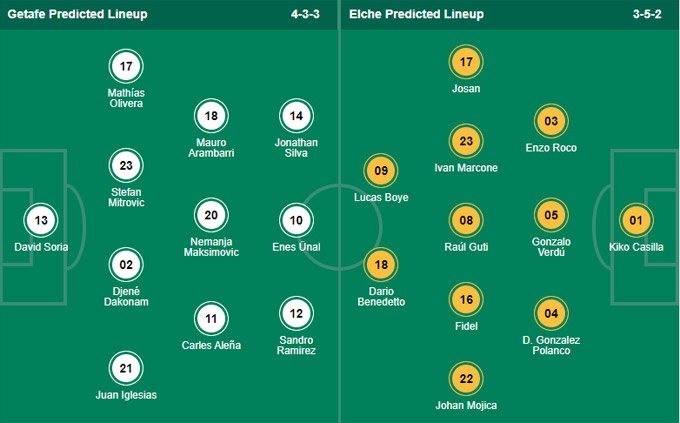Open the Elche Predicted Lineup header
The image size is (680, 423).
pyautogui.click(x=416, y=14)
